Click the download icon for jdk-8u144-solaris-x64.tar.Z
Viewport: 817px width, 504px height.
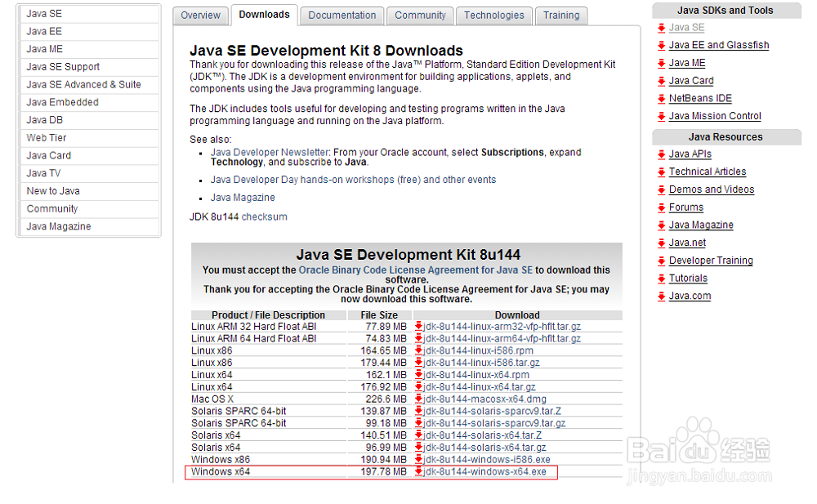point(418,435)
